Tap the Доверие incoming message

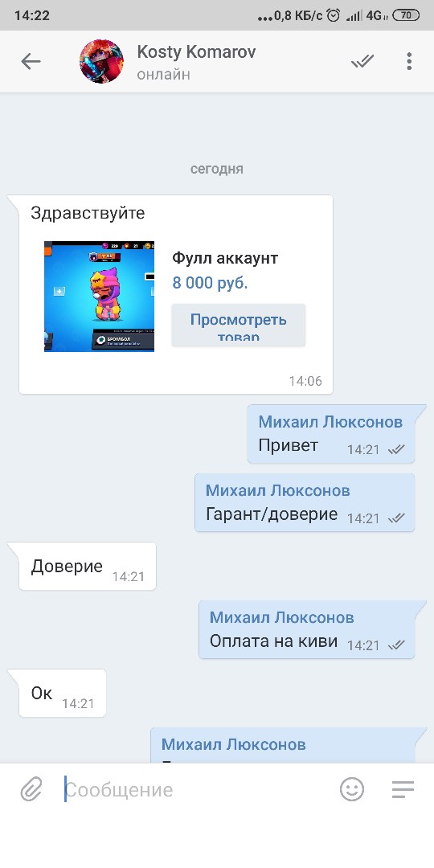(x=88, y=567)
